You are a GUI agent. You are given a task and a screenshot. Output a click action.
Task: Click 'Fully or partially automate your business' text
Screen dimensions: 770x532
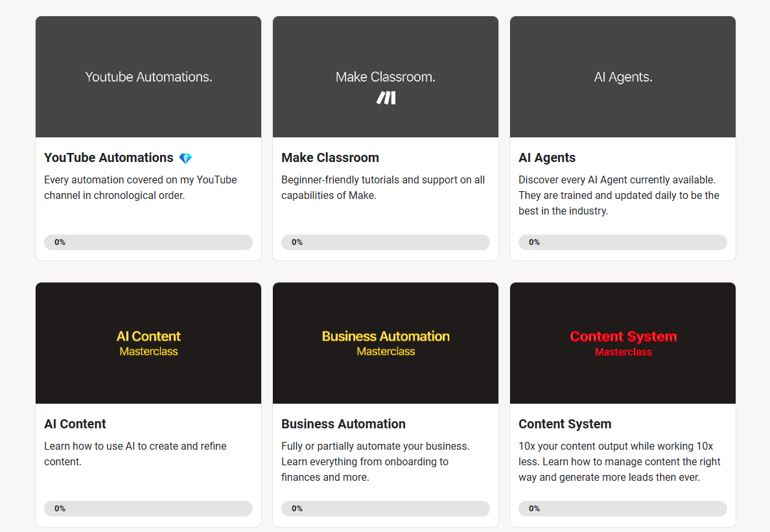point(375,462)
